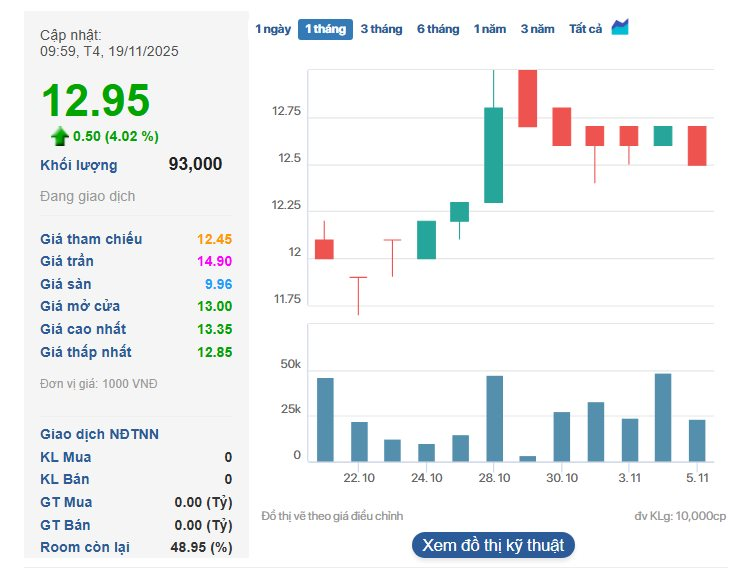Click the red candlestick at 5.11
Screen dimensions: 745x570
pos(697,145)
